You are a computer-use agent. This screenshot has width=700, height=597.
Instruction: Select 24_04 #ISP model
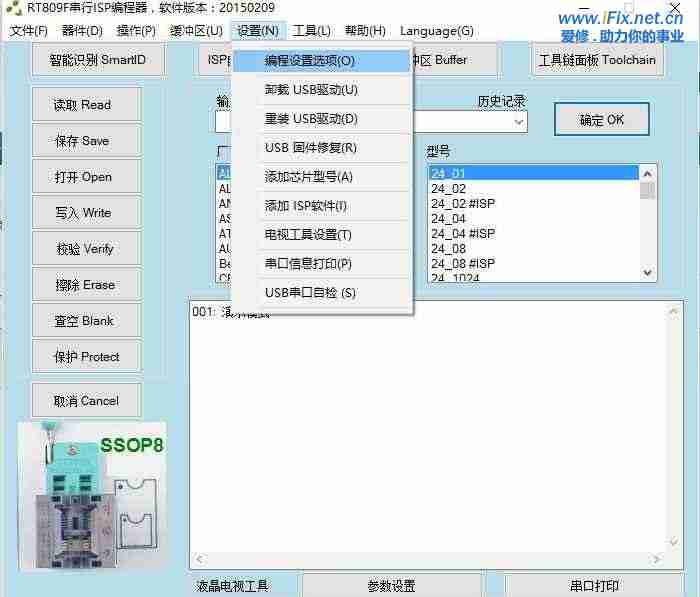tap(533, 234)
